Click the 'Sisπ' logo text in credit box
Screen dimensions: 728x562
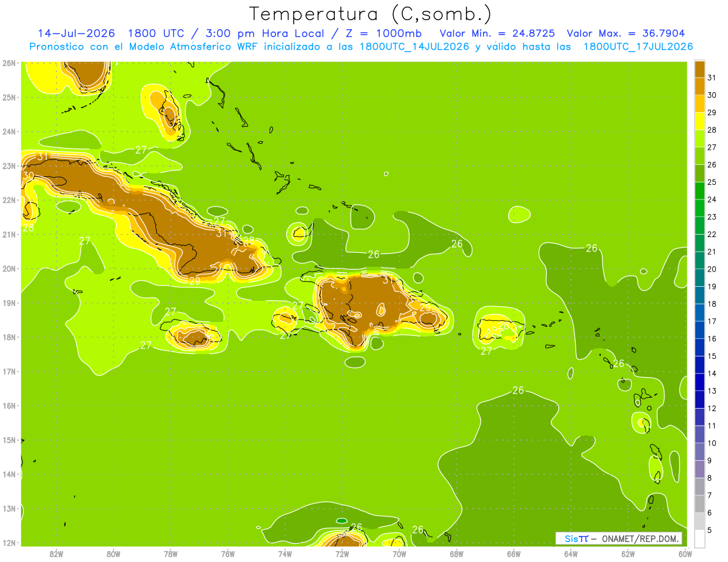(x=576, y=538)
